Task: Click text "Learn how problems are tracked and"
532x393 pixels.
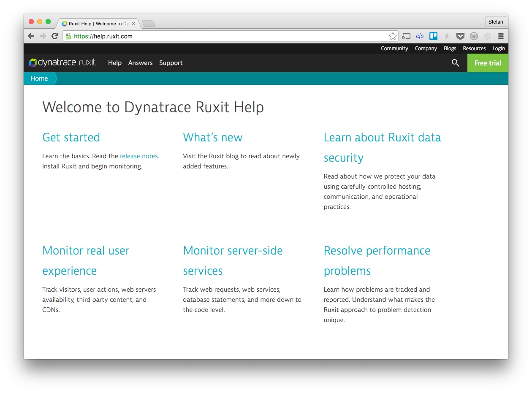Action: (x=377, y=290)
